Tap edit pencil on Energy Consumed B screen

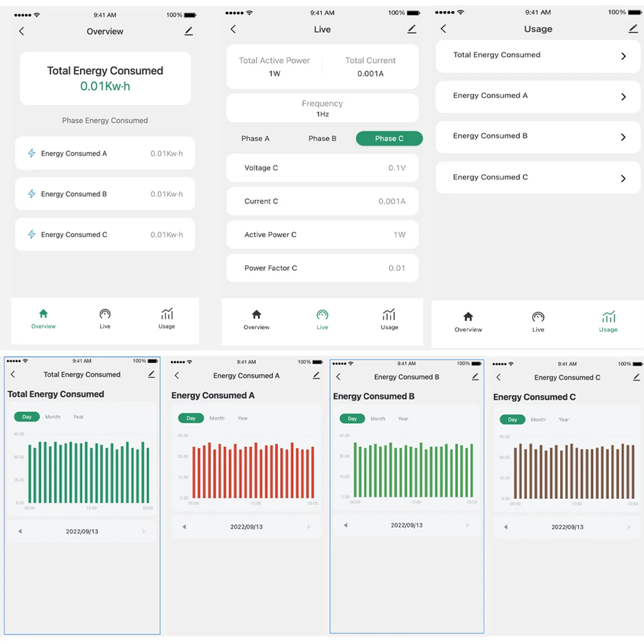(475, 377)
